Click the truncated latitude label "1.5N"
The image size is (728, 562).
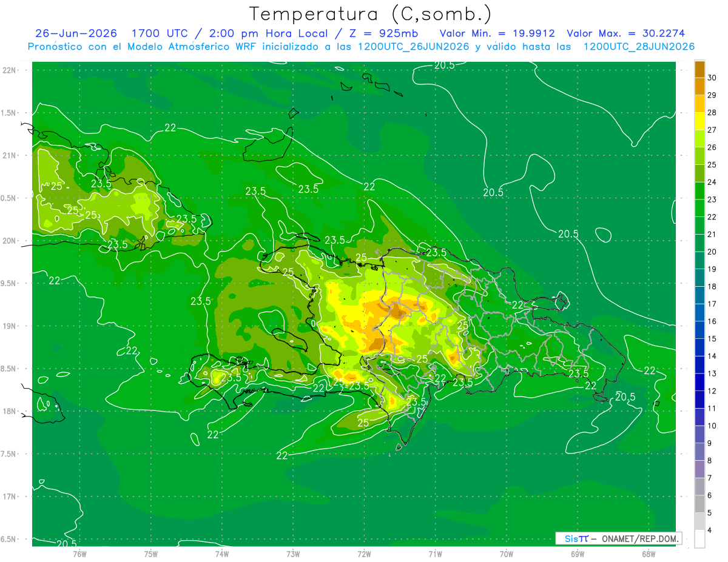(10, 113)
